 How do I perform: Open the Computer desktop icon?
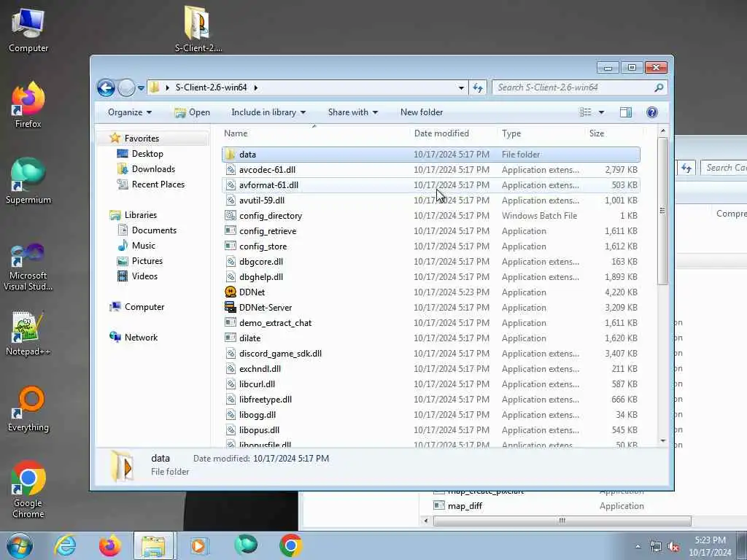coord(28,29)
